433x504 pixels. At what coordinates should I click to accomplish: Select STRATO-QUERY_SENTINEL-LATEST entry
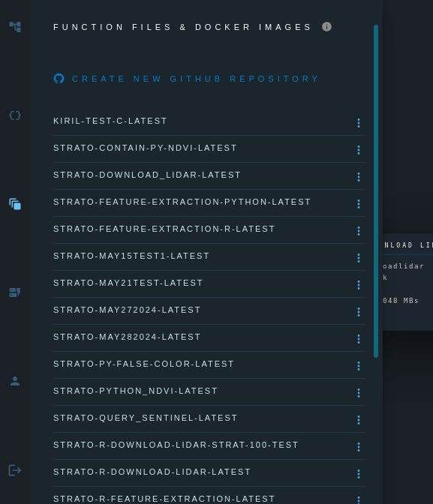click(x=146, y=418)
